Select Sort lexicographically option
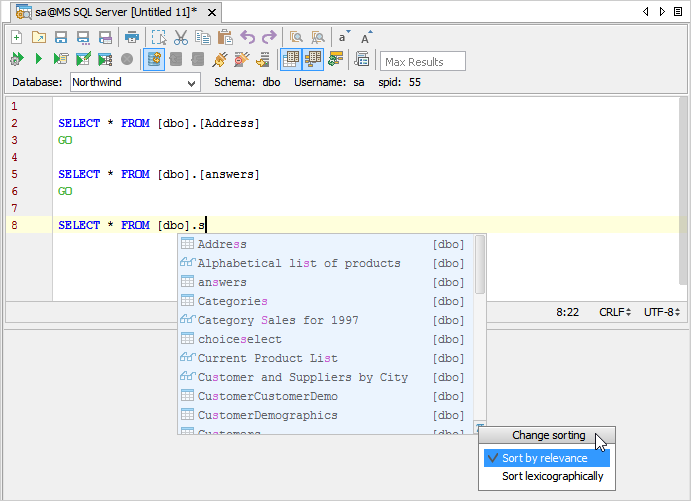This screenshot has height=501, width=691. pos(546,476)
